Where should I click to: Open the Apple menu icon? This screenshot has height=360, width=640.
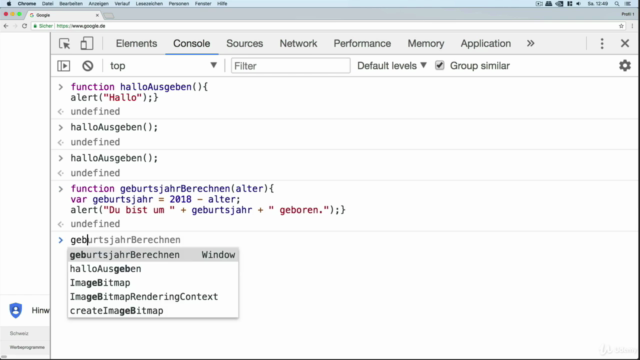(x=9, y=4)
